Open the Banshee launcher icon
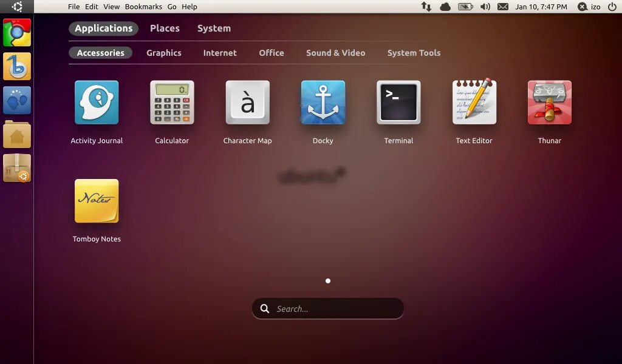Image resolution: width=622 pixels, height=364 pixels. [16, 66]
